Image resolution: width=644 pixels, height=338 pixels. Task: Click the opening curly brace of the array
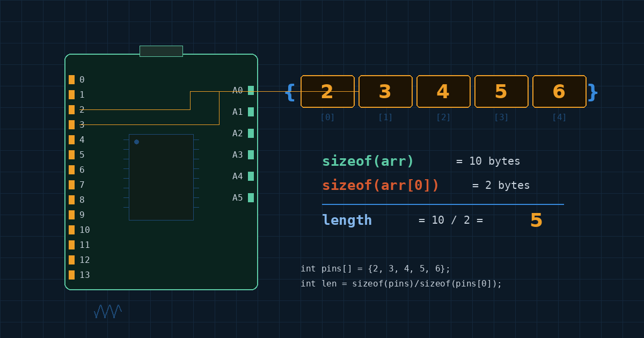point(290,92)
